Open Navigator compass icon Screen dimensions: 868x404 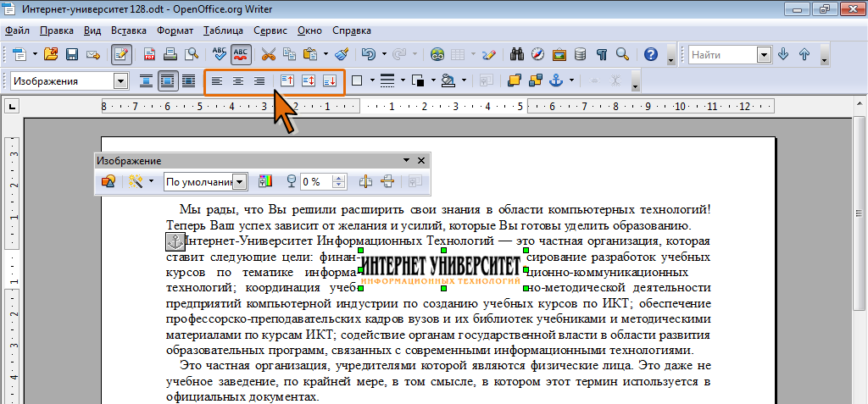click(538, 54)
